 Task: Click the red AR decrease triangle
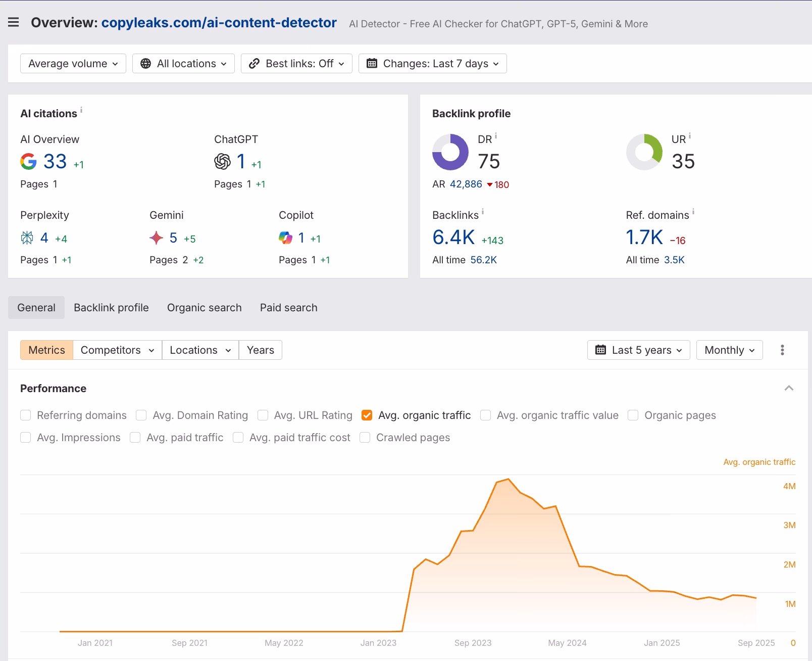(490, 185)
